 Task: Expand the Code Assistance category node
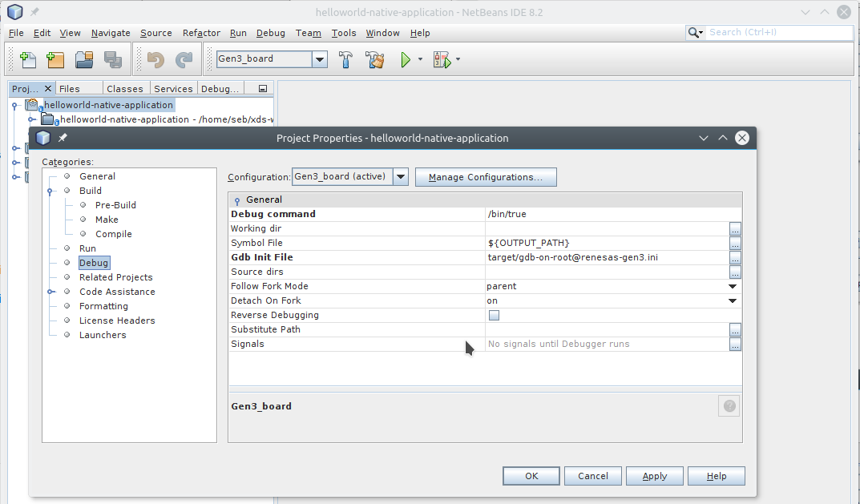(50, 292)
